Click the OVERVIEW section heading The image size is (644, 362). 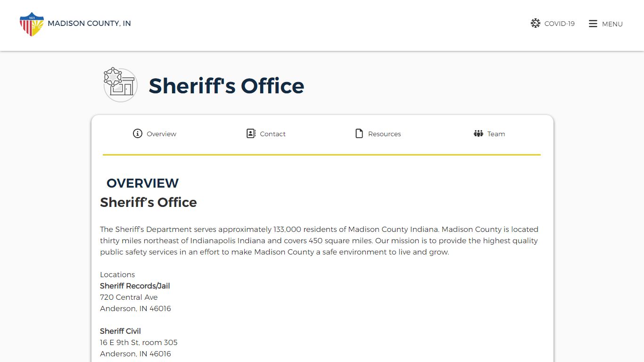[x=142, y=183]
